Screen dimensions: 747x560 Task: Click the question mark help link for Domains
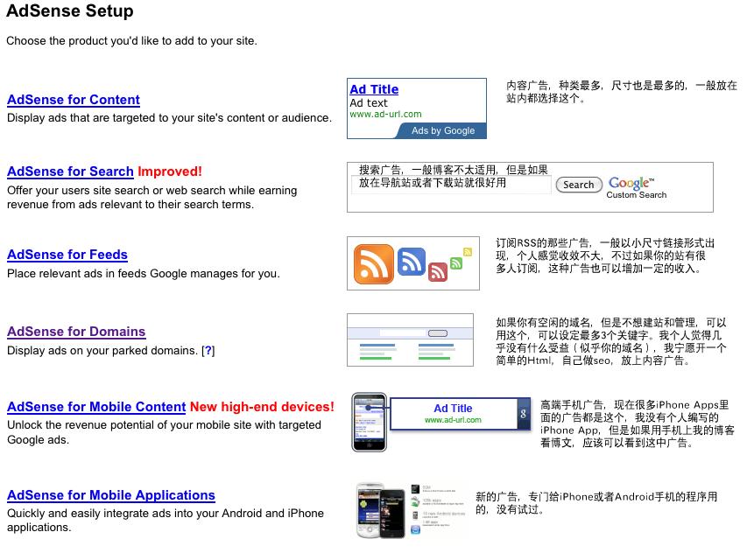click(208, 351)
